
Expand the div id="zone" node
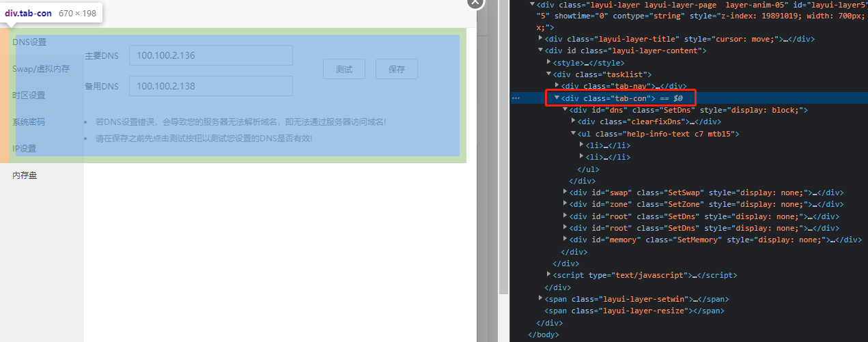(x=565, y=204)
